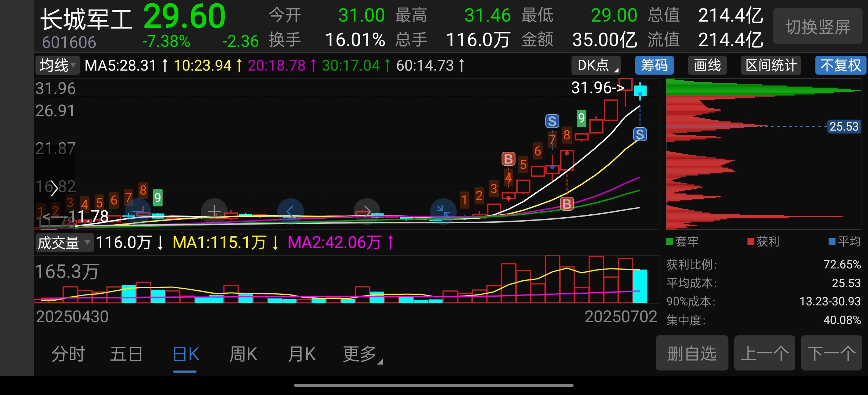Tap the green 9 marker near 26.91 level
The image size is (868, 395).
(x=581, y=118)
